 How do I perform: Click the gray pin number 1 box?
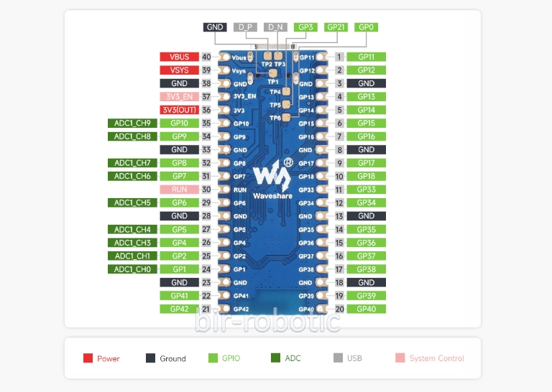339,57
